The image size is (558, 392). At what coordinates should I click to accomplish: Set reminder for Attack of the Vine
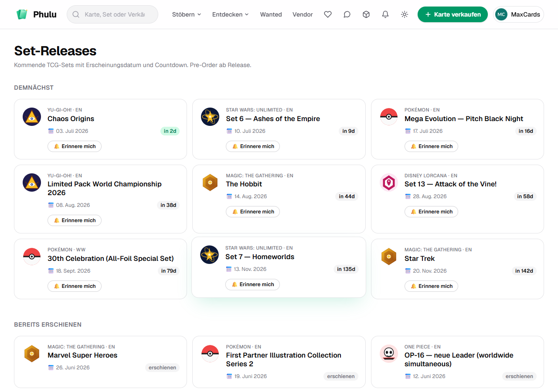coord(431,212)
